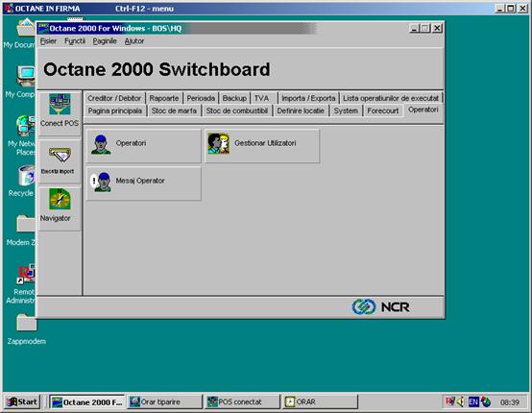Switch to the Rapoarte tab

click(x=164, y=98)
